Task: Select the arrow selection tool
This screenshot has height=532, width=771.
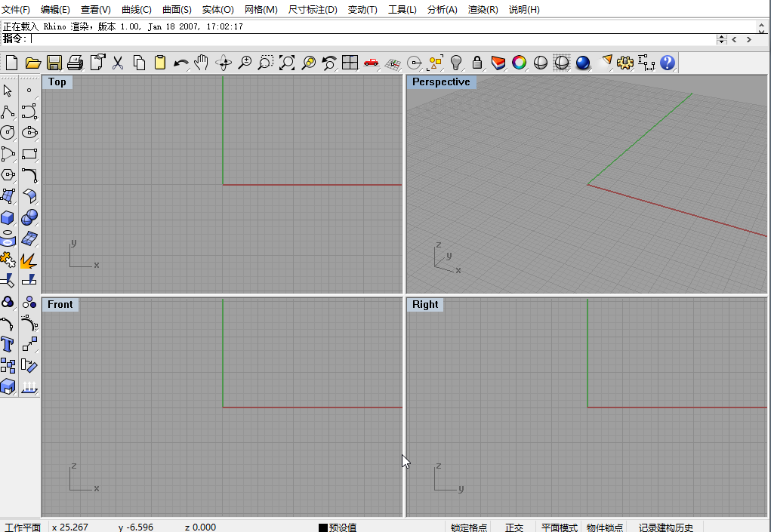Action: pyautogui.click(x=8, y=90)
